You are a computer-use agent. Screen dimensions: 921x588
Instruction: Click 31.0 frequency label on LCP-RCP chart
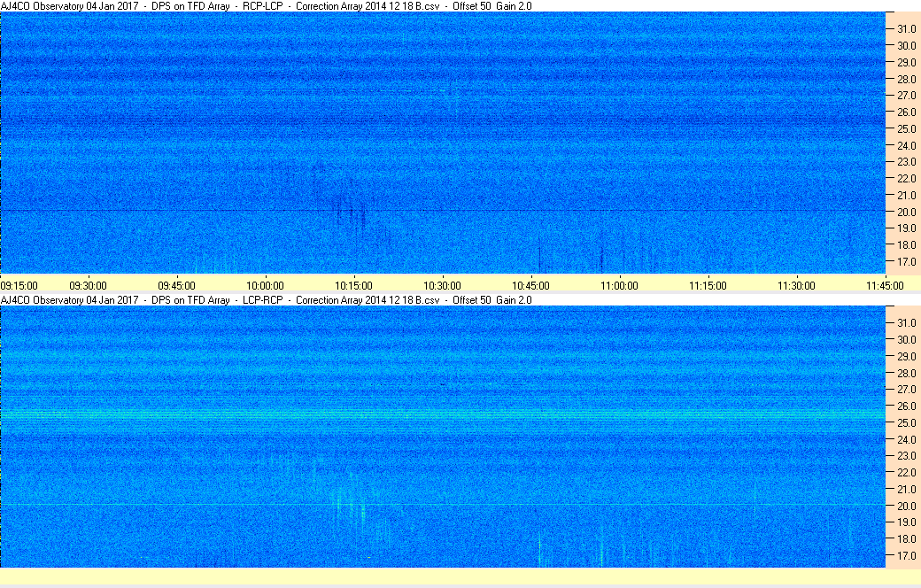point(906,322)
